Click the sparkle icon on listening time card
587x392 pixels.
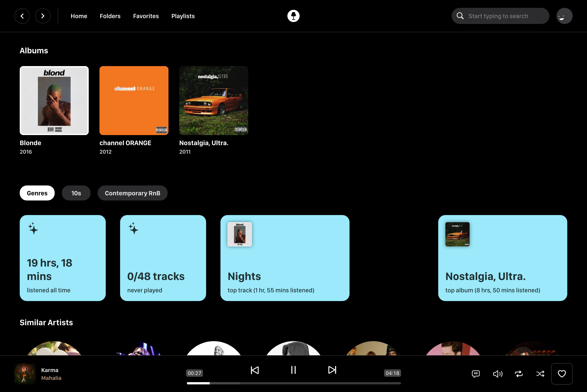click(x=33, y=228)
